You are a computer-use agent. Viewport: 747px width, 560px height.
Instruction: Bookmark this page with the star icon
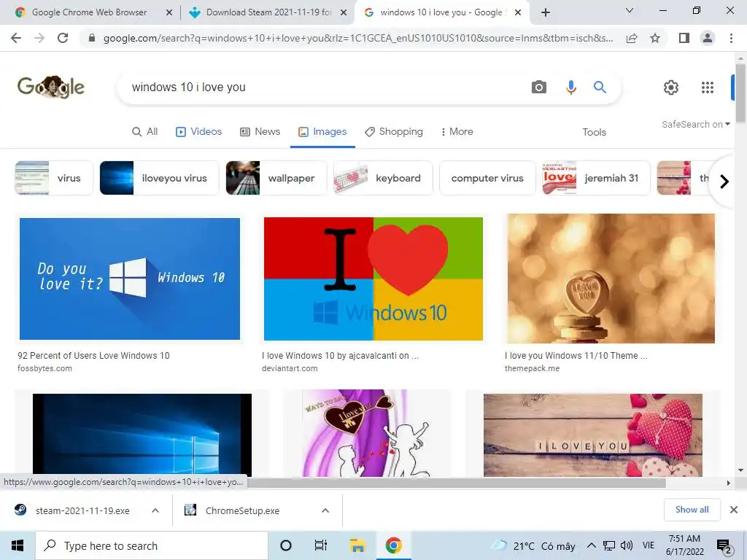(655, 38)
